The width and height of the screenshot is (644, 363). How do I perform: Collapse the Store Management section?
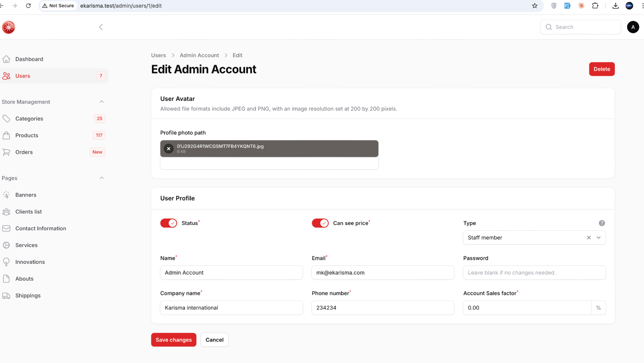(x=102, y=102)
